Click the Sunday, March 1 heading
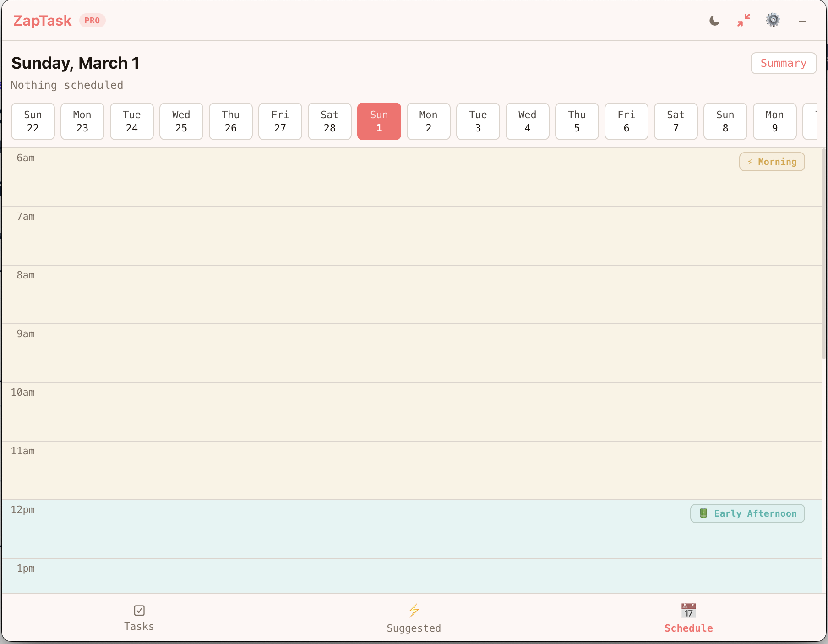The height and width of the screenshot is (644, 828). pyautogui.click(x=75, y=63)
